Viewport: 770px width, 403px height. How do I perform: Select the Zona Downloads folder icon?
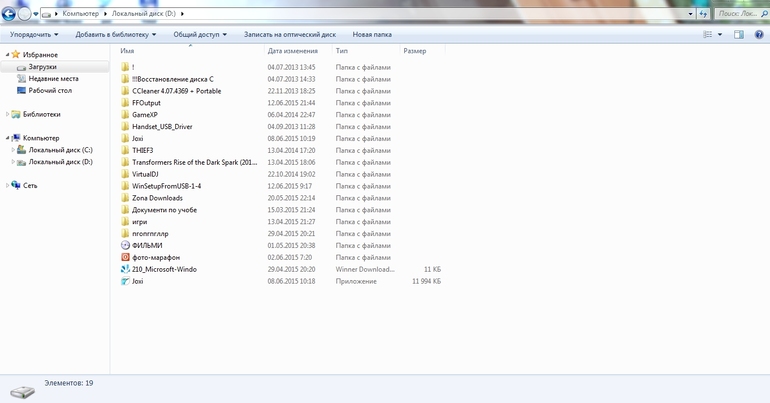(x=125, y=198)
